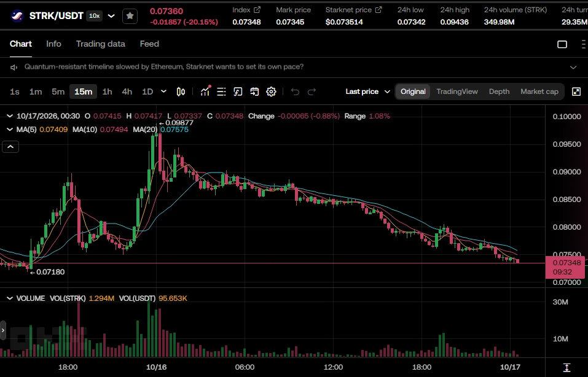This screenshot has height=377, width=588.
Task: Click the redo arrow
Action: pyautogui.click(x=312, y=91)
